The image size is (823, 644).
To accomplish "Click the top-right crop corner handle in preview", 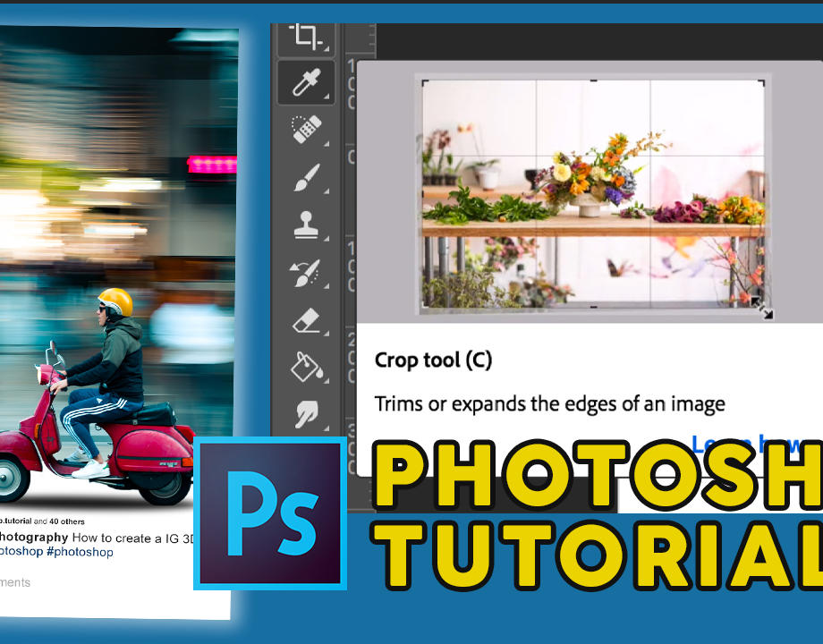I will point(761,82).
